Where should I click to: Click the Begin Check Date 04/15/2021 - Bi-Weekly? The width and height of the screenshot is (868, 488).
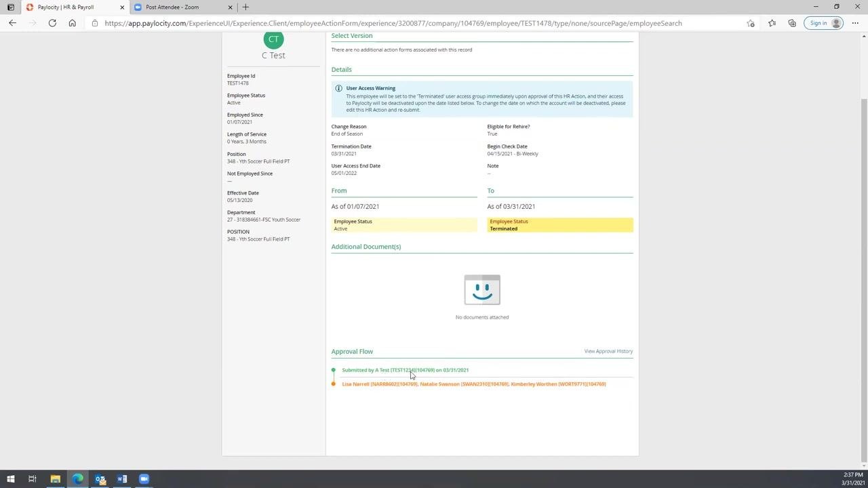(513, 154)
